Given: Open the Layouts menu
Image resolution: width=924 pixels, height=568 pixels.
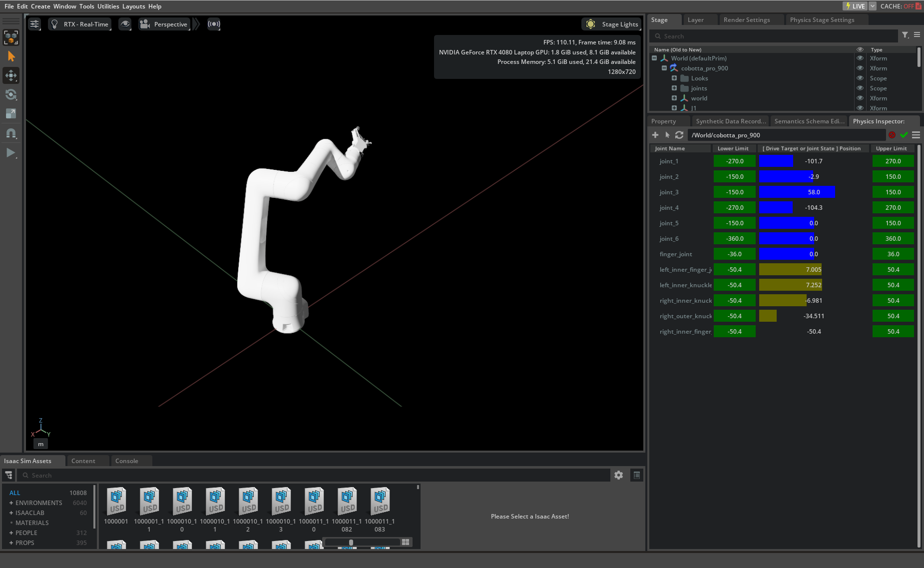Looking at the screenshot, I should (x=134, y=6).
